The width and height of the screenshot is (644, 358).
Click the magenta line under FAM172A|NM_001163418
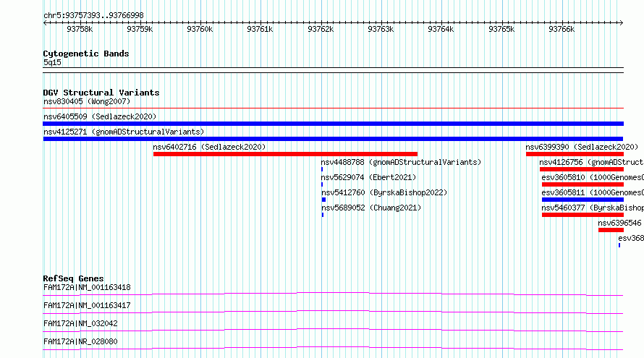click(333, 294)
